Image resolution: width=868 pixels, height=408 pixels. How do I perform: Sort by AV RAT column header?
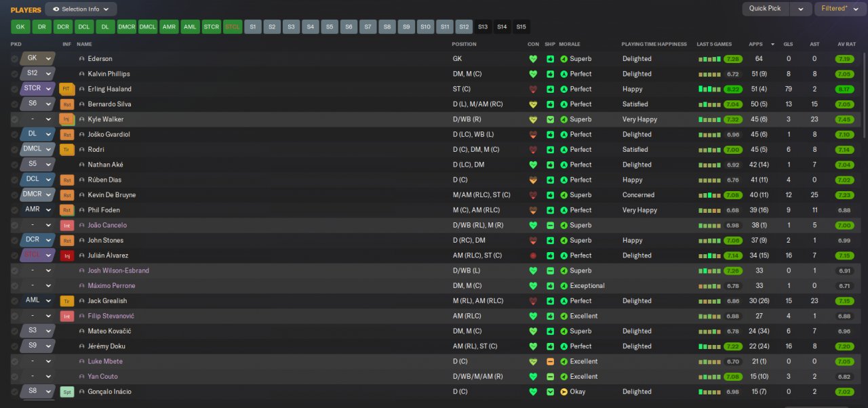coord(846,44)
